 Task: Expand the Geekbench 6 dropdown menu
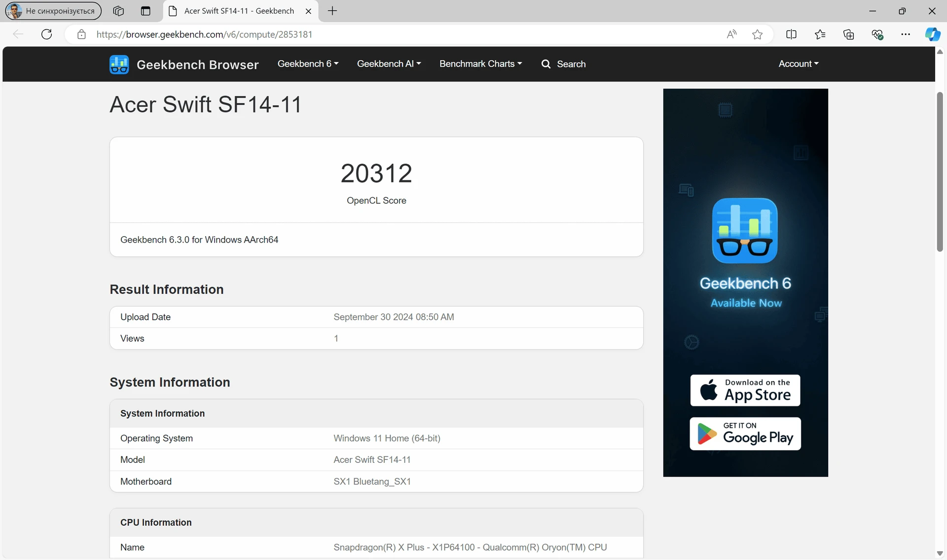(308, 64)
